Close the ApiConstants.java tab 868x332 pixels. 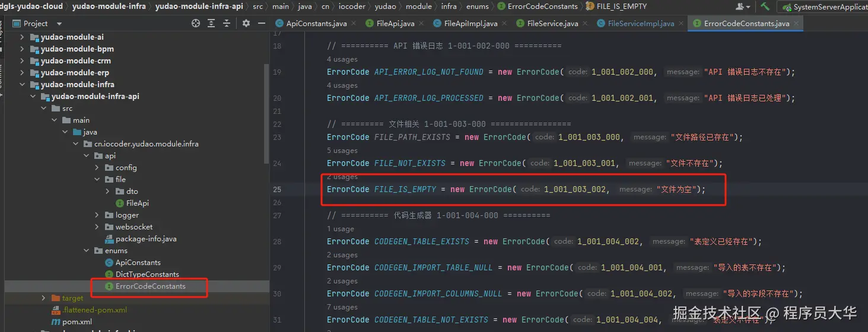coord(352,24)
